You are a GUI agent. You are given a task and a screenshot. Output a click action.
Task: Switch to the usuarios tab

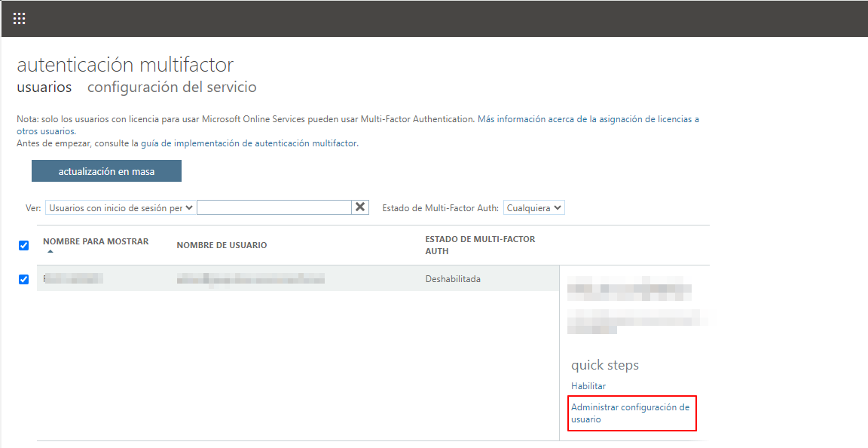point(44,87)
